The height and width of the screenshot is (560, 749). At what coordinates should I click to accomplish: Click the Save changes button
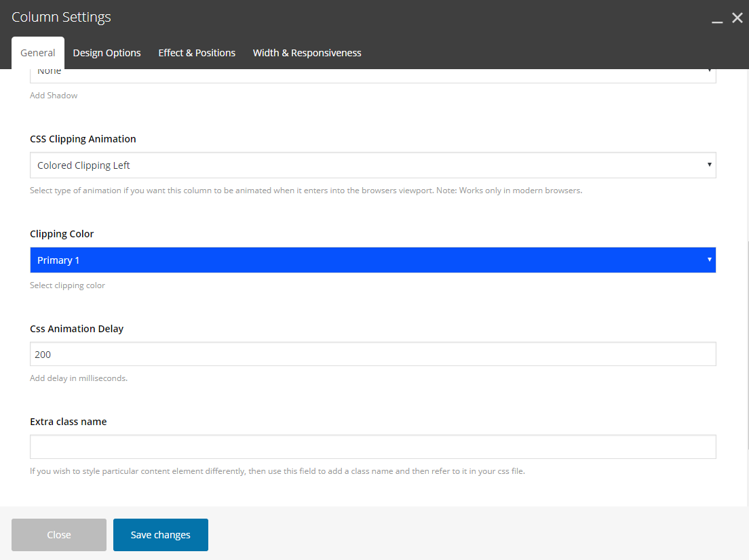coord(161,535)
